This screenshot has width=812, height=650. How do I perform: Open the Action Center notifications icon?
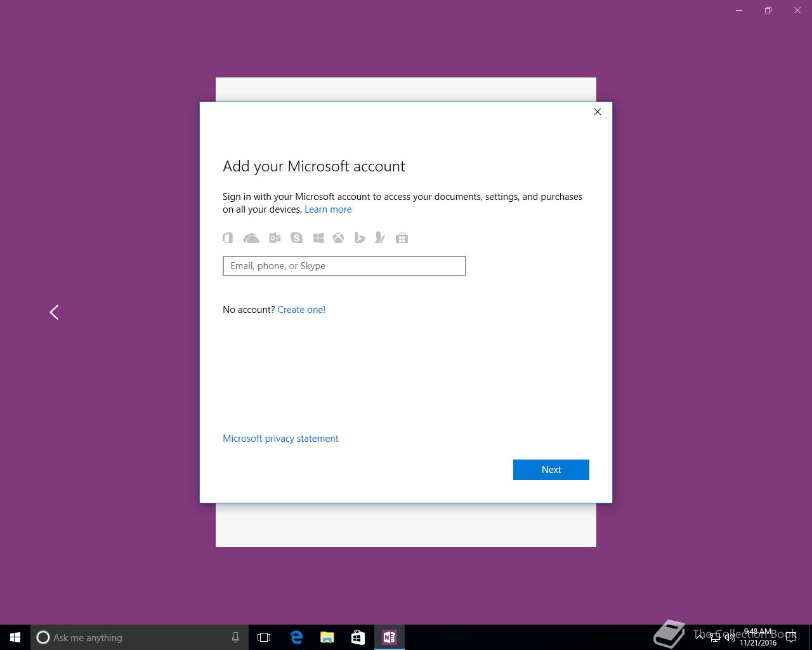[791, 637]
